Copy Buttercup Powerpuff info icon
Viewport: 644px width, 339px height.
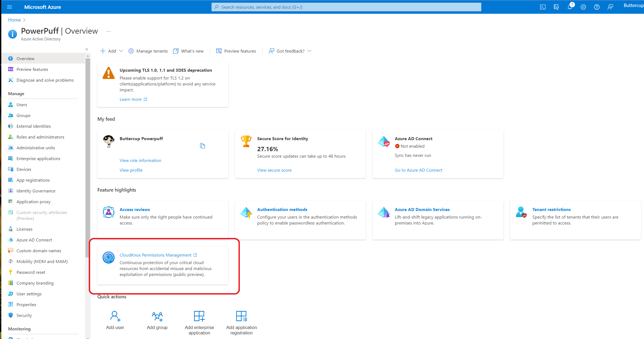coord(202,146)
